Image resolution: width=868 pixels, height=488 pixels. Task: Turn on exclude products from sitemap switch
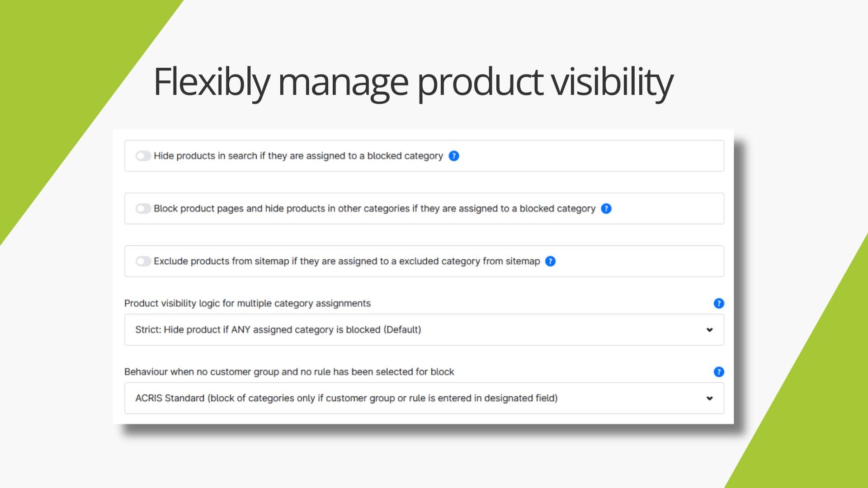[x=143, y=261]
